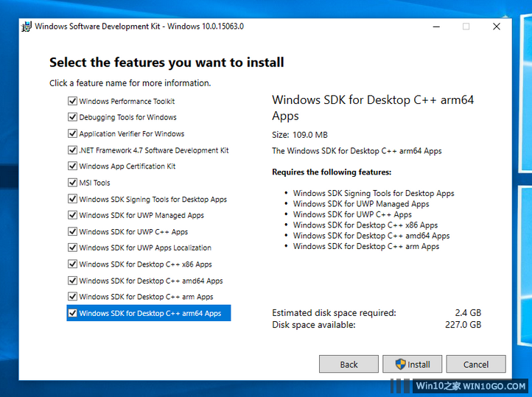Screen dimensions: 532x397
Task: Uncheck the highlighted arm64 Apps checkbox
Action: point(72,313)
